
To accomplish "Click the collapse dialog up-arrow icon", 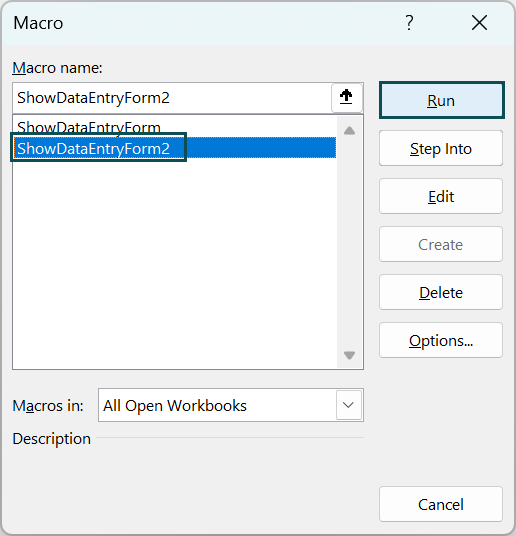I will [346, 97].
